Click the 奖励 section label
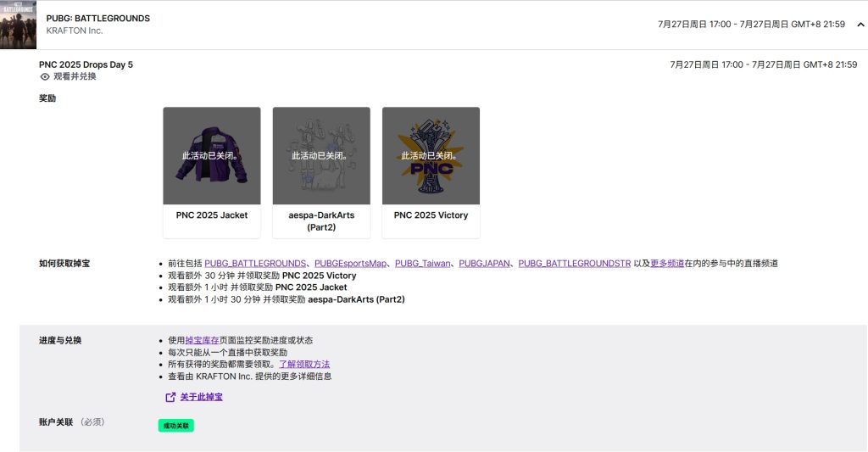 [47, 98]
